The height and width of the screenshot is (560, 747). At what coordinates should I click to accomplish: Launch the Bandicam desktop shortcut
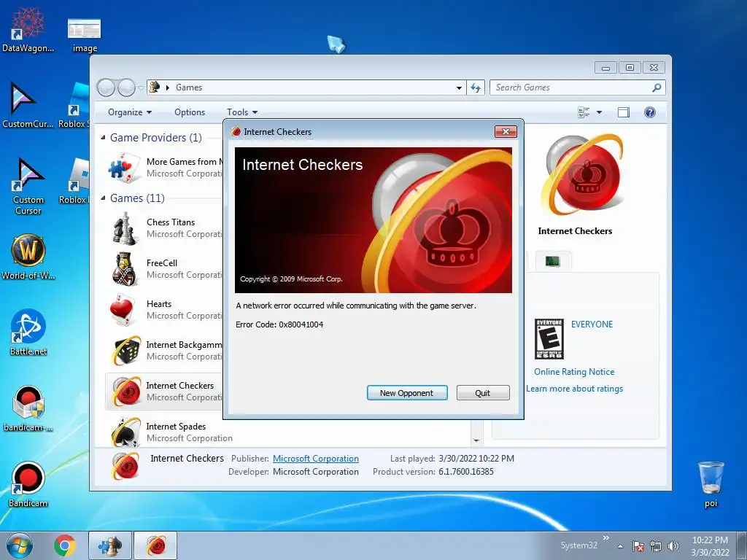tap(28, 484)
